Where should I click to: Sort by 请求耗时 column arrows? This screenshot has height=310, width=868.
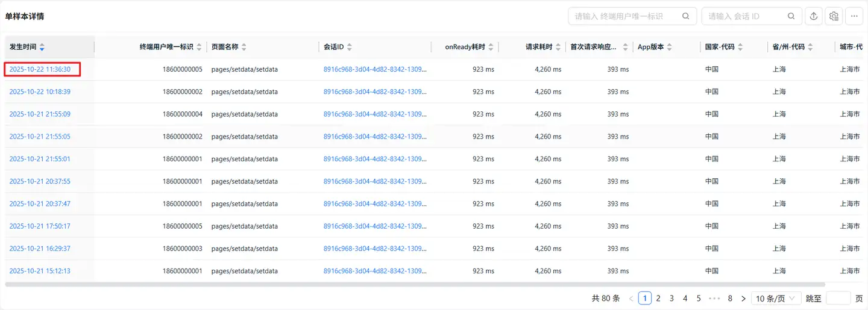click(x=559, y=47)
